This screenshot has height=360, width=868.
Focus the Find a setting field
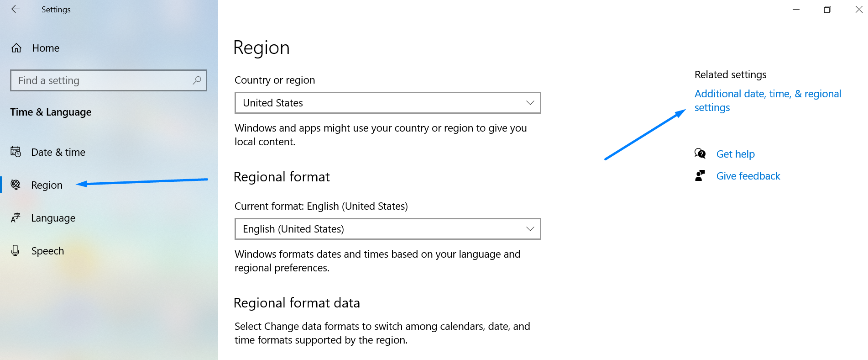[x=103, y=80]
